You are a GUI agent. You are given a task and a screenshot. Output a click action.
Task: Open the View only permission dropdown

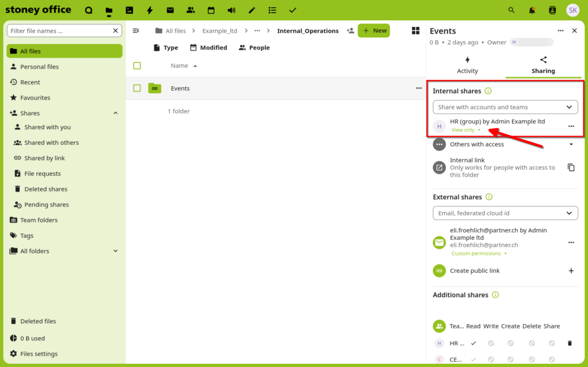coord(466,130)
